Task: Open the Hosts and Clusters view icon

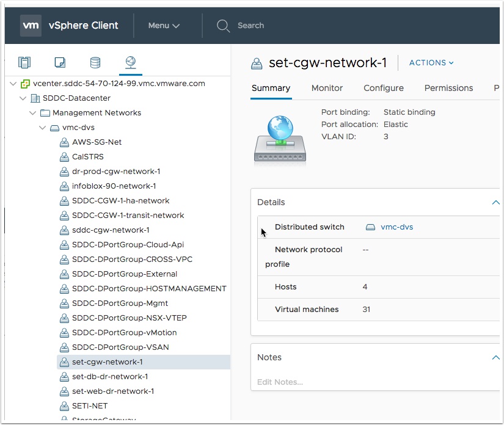Action: (x=24, y=62)
